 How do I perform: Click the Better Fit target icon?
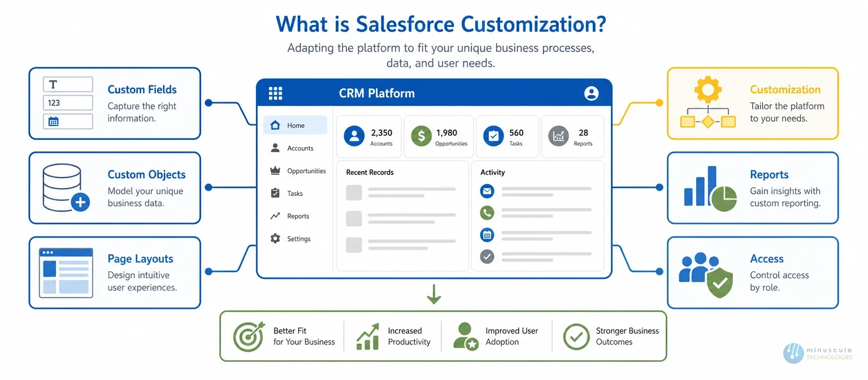(x=249, y=336)
